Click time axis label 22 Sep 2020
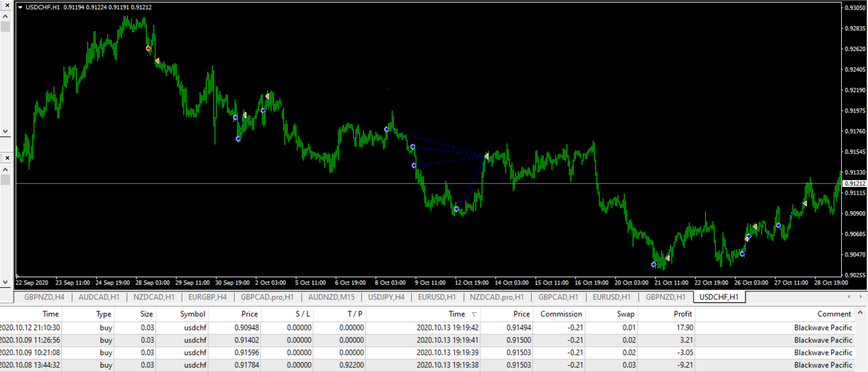 pos(32,283)
